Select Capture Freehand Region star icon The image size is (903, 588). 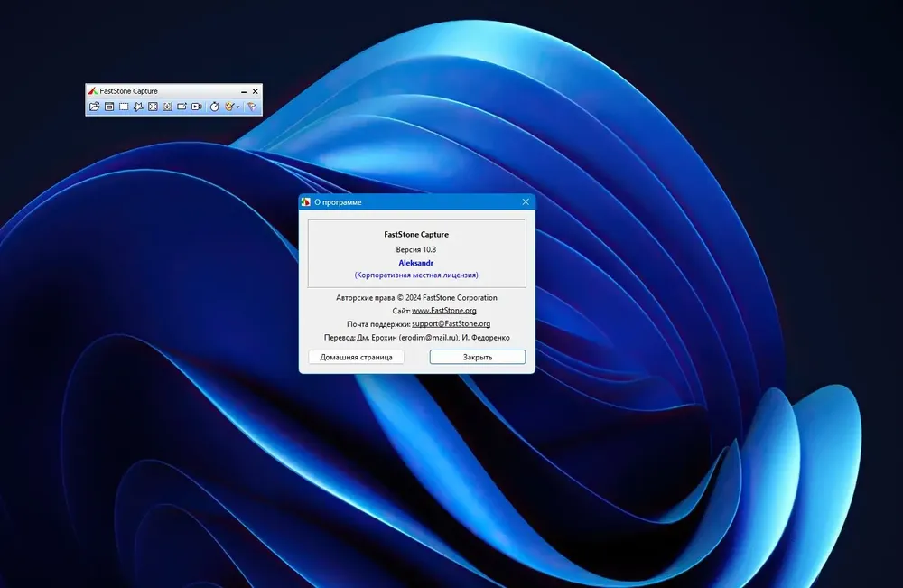[138, 107]
